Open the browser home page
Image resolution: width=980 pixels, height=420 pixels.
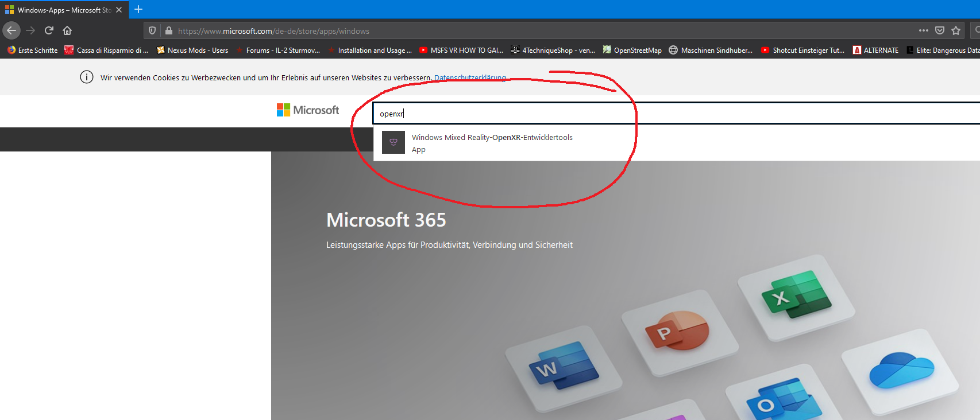pyautogui.click(x=67, y=30)
